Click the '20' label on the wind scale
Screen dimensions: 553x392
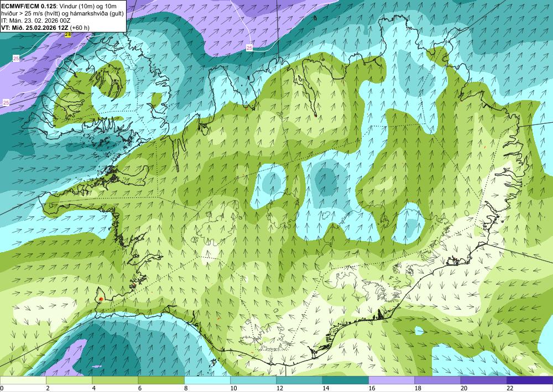coord(464,388)
